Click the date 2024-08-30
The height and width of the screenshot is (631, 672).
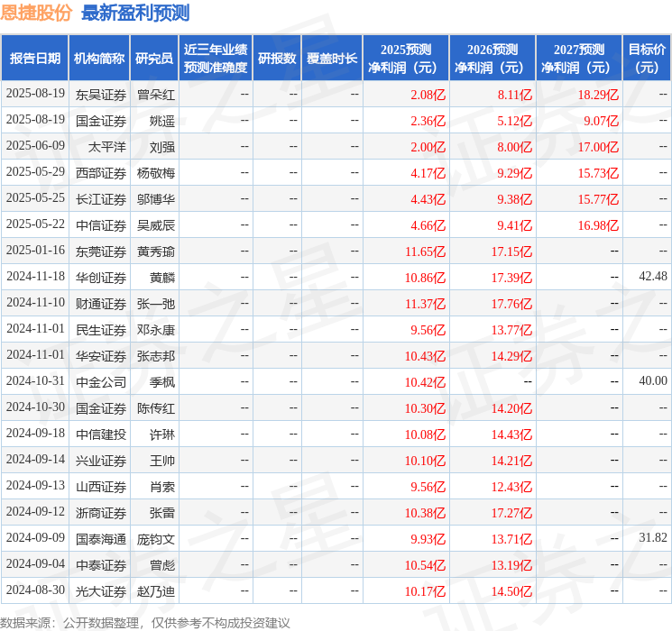click(x=35, y=590)
